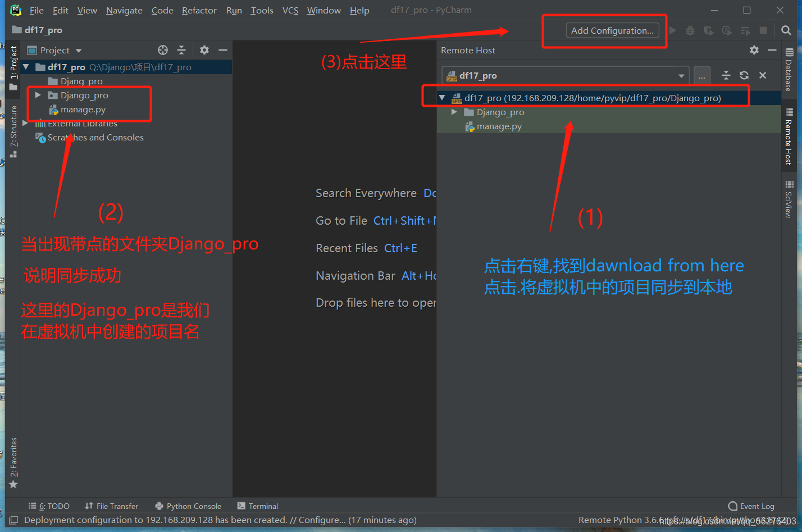Screen dimensions: 802x532
Task: Open the Python Console tab
Action: 188,506
